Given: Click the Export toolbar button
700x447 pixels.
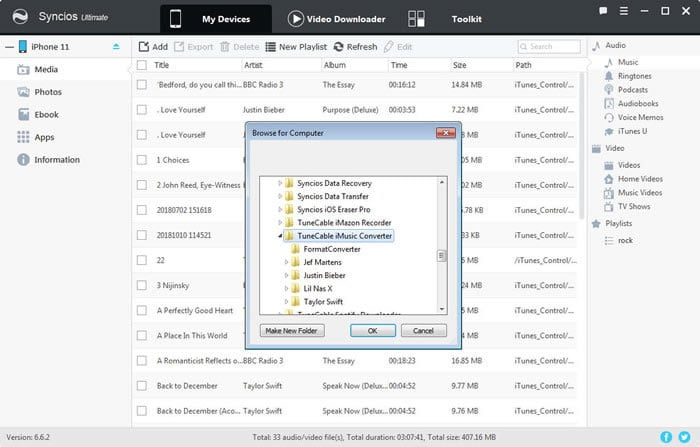Looking at the screenshot, I should tap(193, 47).
